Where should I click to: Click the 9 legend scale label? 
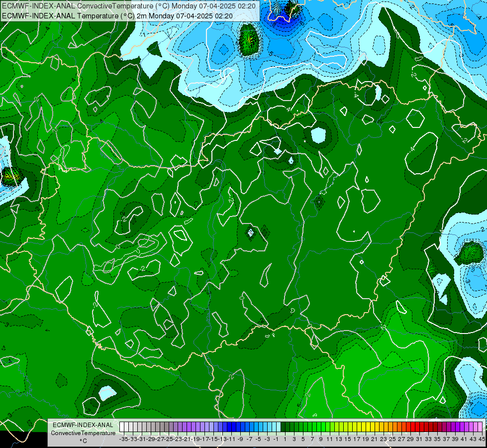pyautogui.click(x=321, y=439)
